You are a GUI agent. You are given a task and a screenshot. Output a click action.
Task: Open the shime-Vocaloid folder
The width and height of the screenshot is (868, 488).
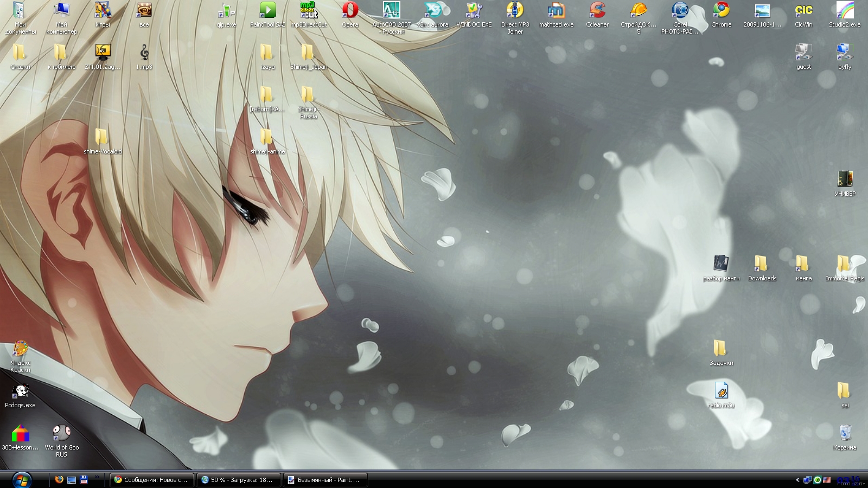[x=103, y=142]
